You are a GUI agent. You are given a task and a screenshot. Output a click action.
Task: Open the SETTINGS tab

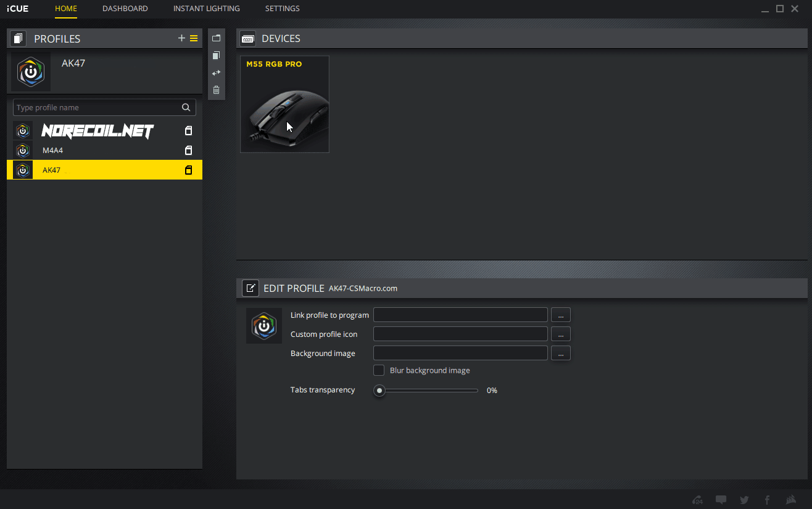click(283, 9)
